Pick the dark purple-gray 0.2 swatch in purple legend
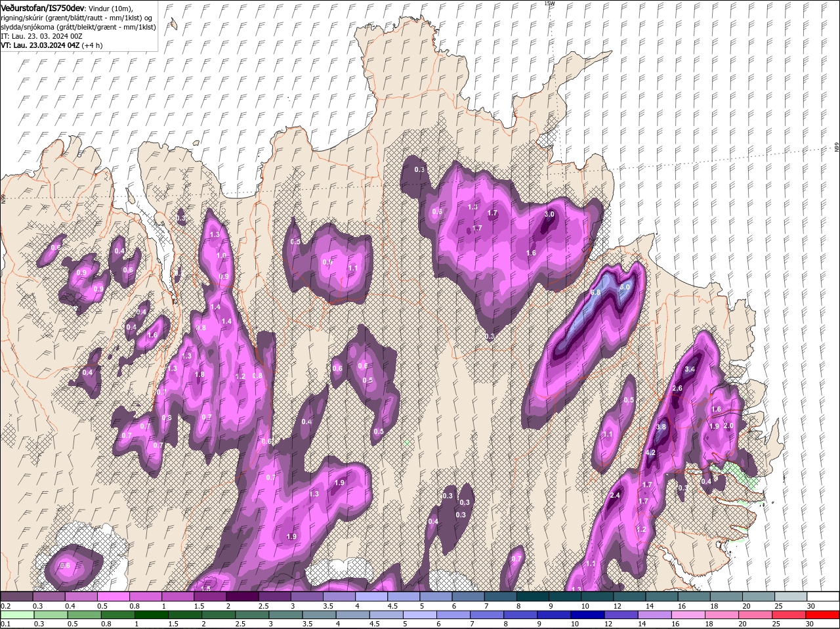 point(16,596)
